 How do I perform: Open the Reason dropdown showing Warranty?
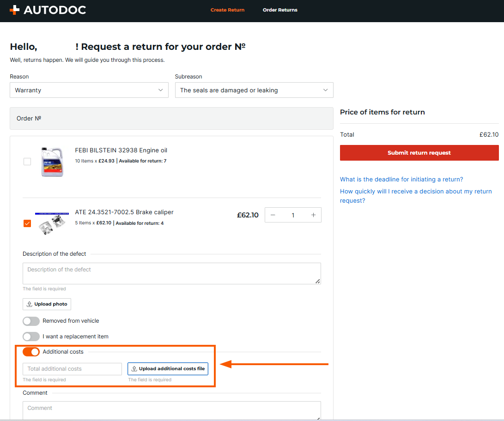89,90
